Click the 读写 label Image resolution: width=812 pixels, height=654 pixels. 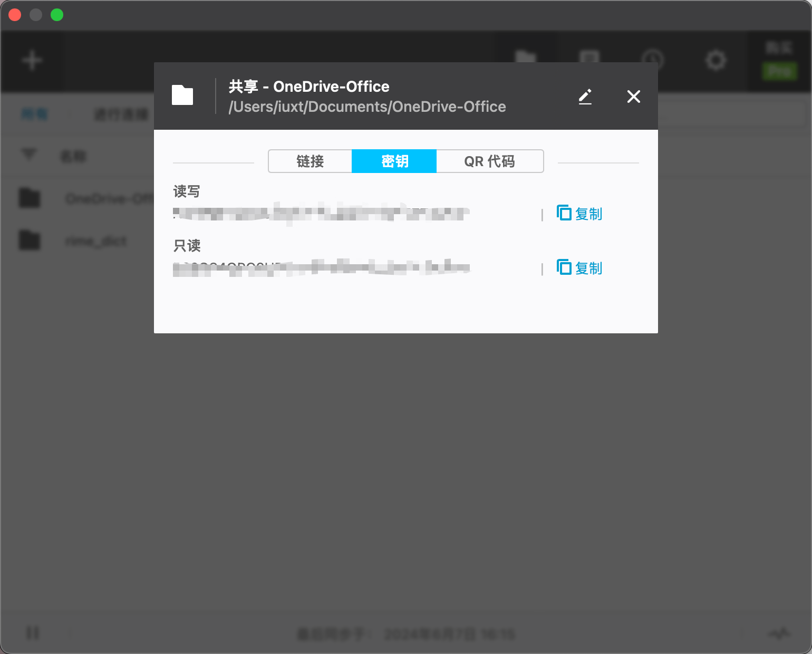click(x=187, y=191)
